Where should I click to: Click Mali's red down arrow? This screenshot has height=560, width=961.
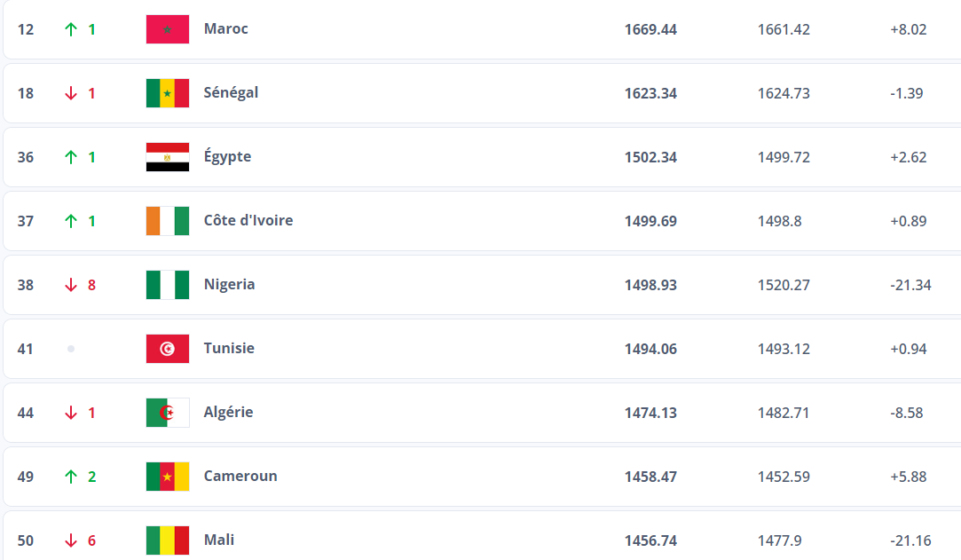tap(72, 540)
